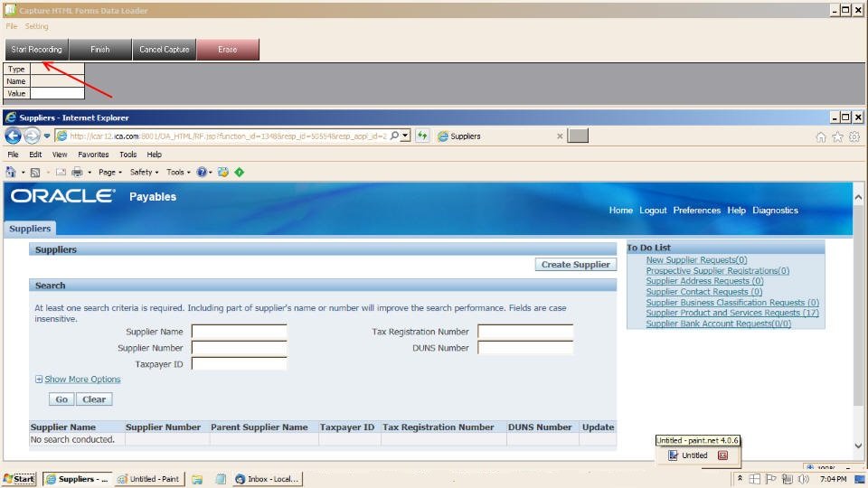This screenshot has height=488, width=868.
Task: Open the Inbox taskbar button
Action: pos(268,479)
